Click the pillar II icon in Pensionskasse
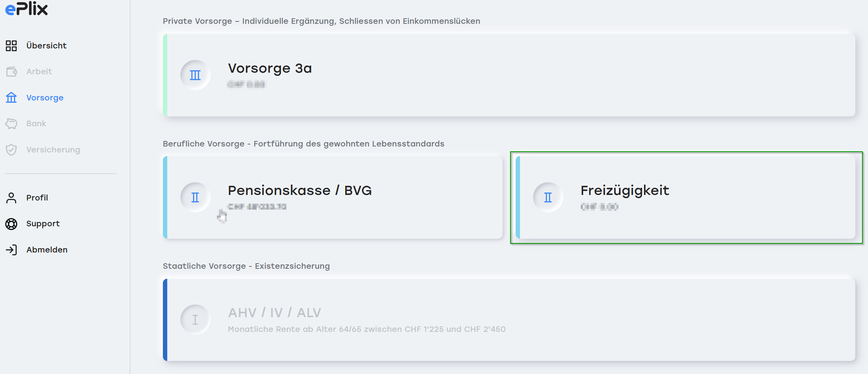 pyautogui.click(x=195, y=197)
